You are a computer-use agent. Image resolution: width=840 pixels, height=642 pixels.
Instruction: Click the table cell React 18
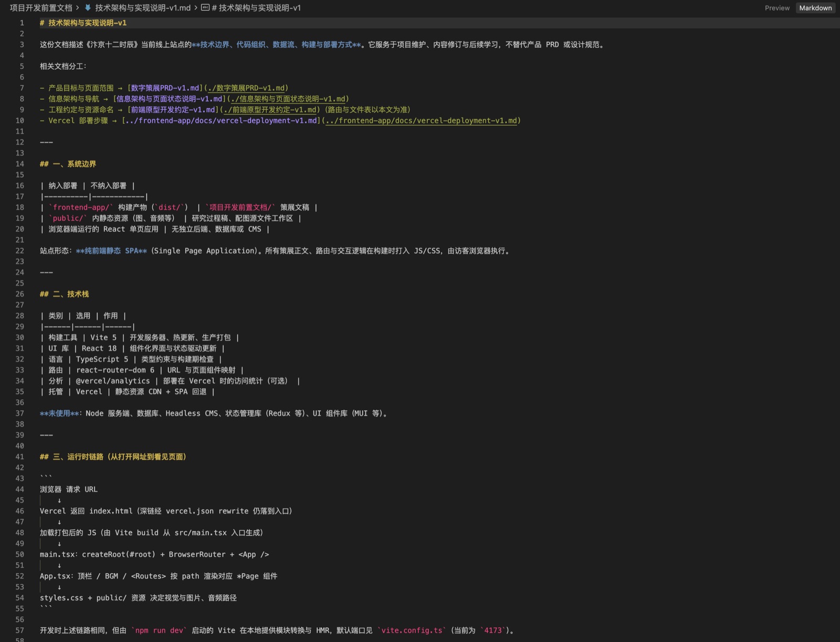(x=99, y=348)
